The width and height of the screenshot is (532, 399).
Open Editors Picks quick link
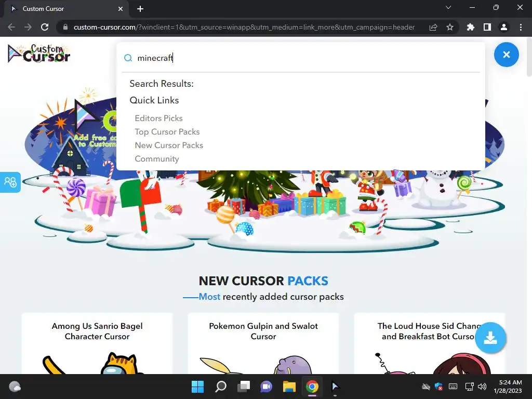158,118
